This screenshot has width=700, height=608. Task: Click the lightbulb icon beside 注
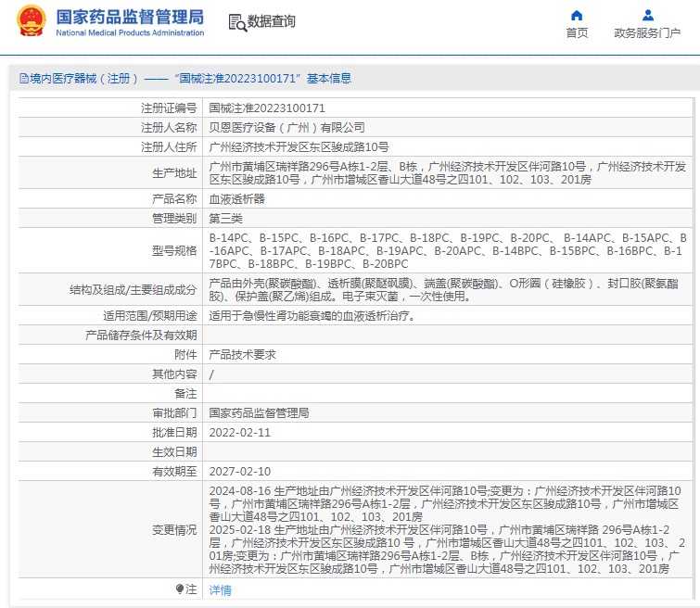click(x=180, y=589)
